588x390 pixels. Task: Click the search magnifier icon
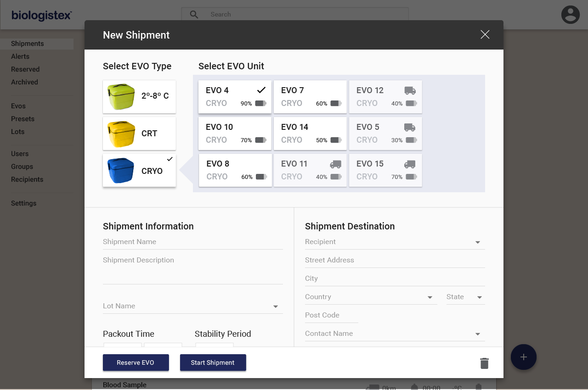(193, 14)
